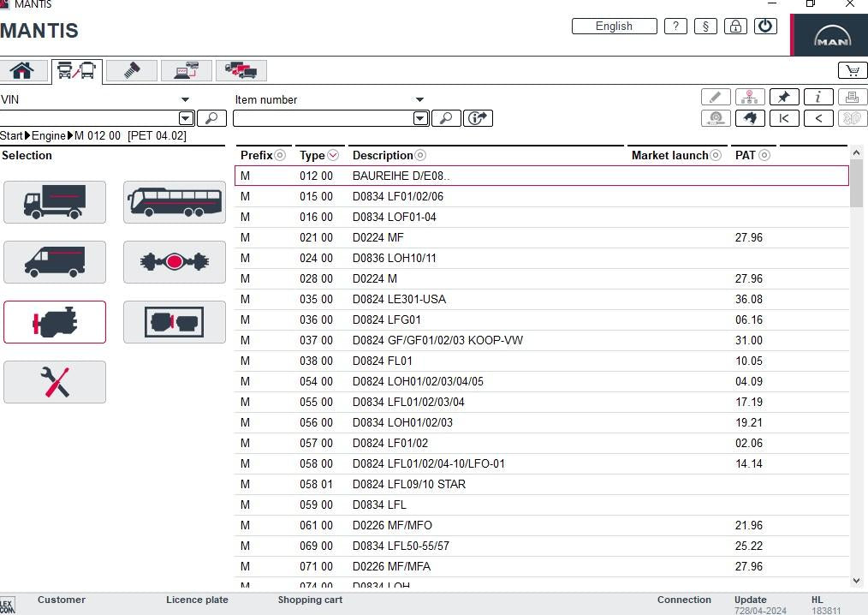Click PAT value 19.21
This screenshot has width=868, height=615.
click(748, 423)
